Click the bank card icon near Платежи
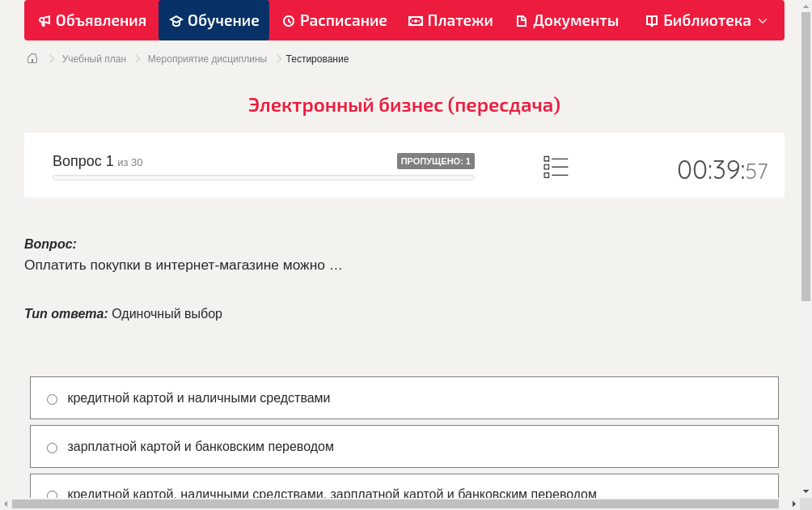This screenshot has height=510, width=812. point(417,20)
